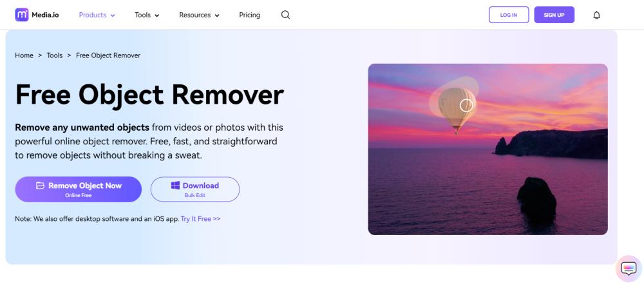Screen dimensions: 644x286
Task: Click the 'Online Free' subtitle text
Action: click(x=78, y=195)
